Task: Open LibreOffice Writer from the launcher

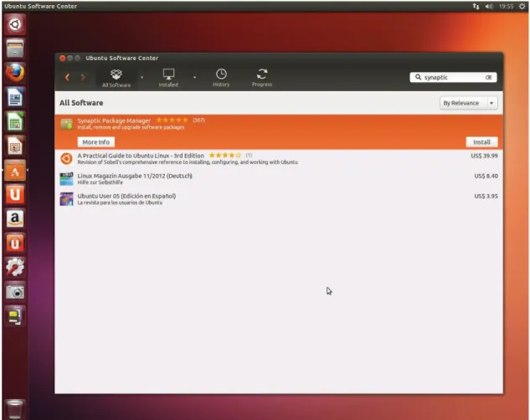Action: coord(15,97)
